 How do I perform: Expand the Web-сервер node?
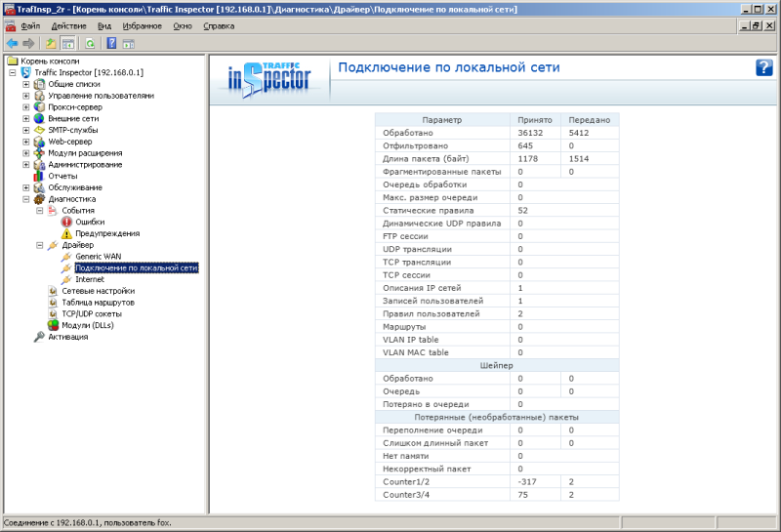26,142
